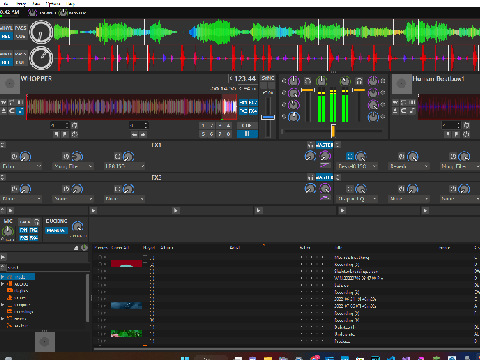Click the SYNC button on WHOPPER deck
Viewport: 480px width, 360px height.
point(268,78)
